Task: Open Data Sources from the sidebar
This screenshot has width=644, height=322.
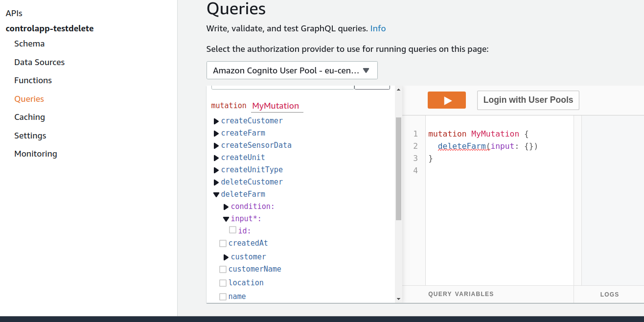Action: click(39, 62)
